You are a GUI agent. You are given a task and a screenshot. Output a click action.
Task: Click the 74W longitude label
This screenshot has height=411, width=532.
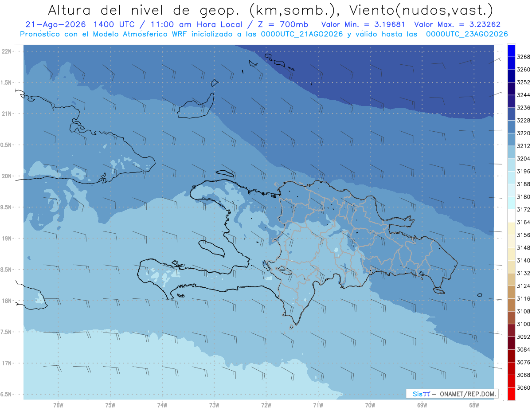[x=162, y=405]
